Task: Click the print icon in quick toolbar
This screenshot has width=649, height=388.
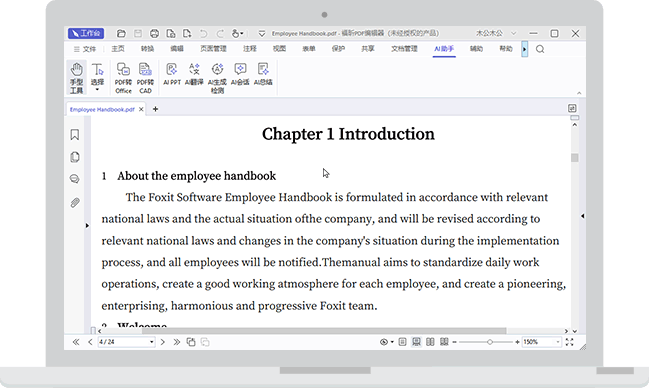Action: pos(154,34)
